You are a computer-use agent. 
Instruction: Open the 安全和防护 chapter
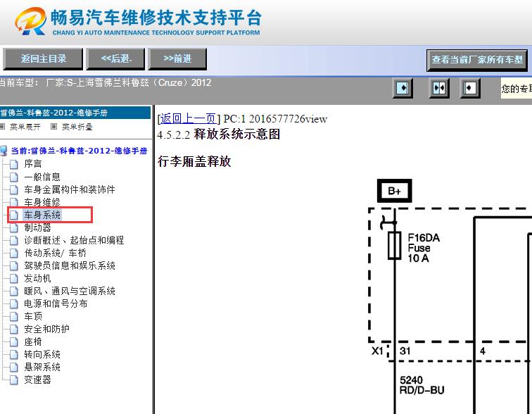tap(46, 329)
